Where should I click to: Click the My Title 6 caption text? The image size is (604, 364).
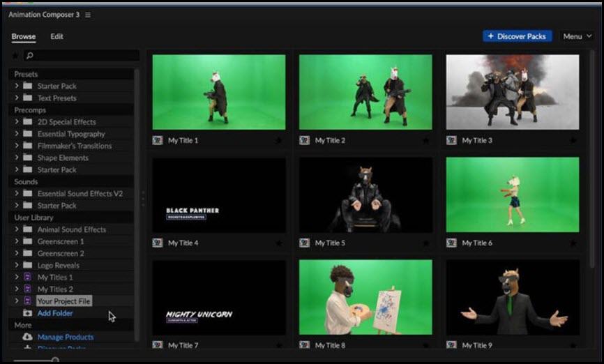(477, 243)
